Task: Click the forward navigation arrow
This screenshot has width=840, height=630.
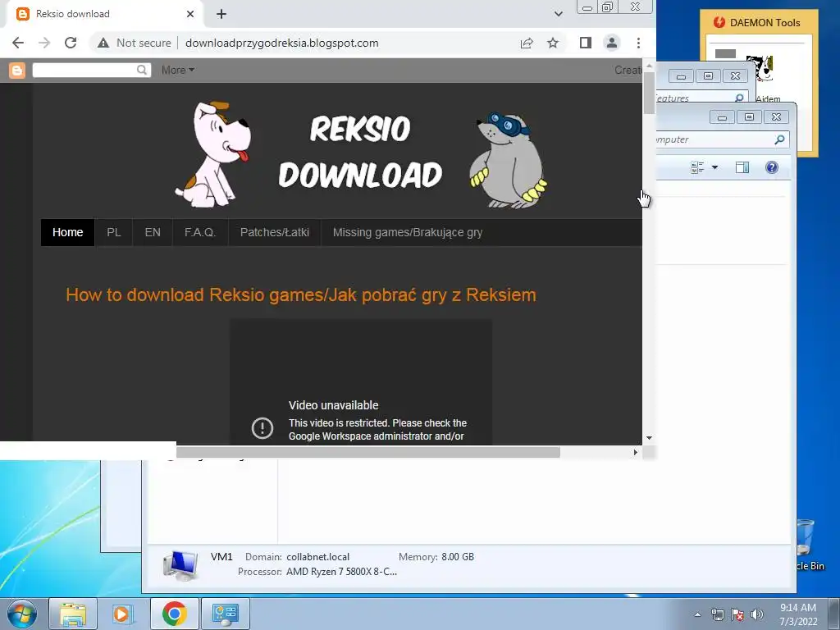Action: click(44, 43)
